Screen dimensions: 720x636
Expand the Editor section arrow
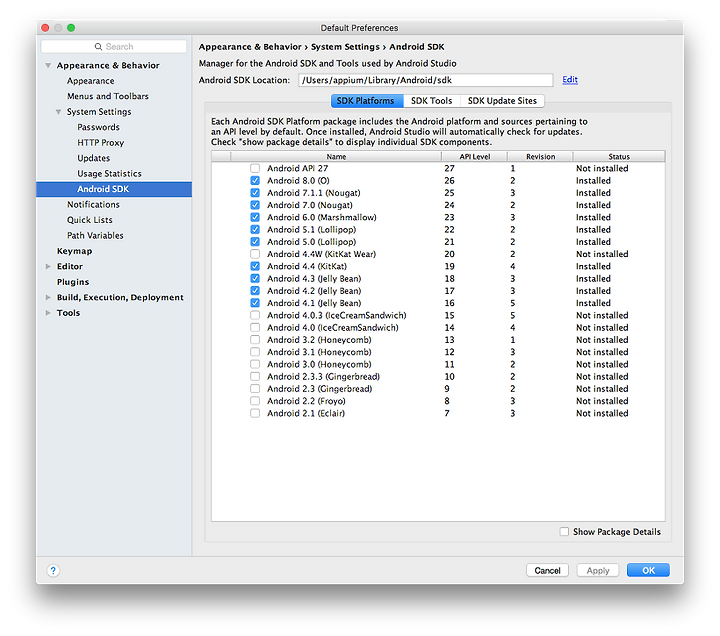coord(48,266)
